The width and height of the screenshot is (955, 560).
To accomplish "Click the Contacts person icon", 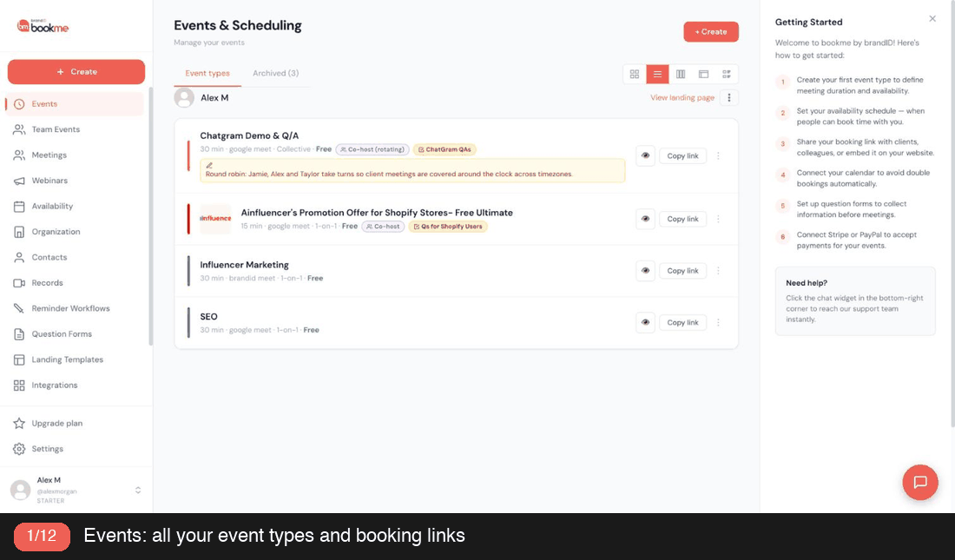I will pyautogui.click(x=19, y=258).
